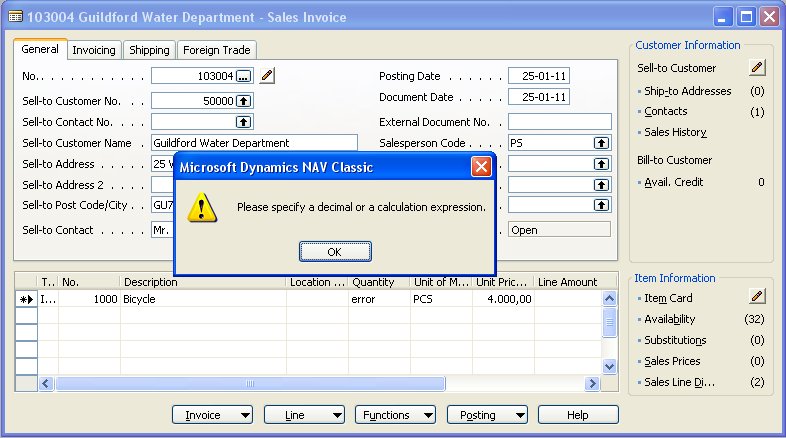Open the Line button dropdown
This screenshot has width=786, height=438.
click(337, 415)
